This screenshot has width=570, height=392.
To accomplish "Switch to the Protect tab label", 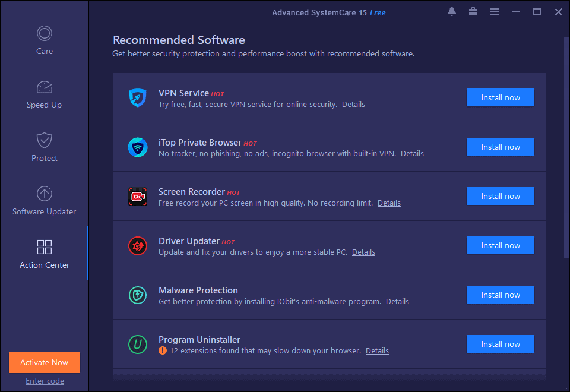I will pyautogui.click(x=45, y=158).
